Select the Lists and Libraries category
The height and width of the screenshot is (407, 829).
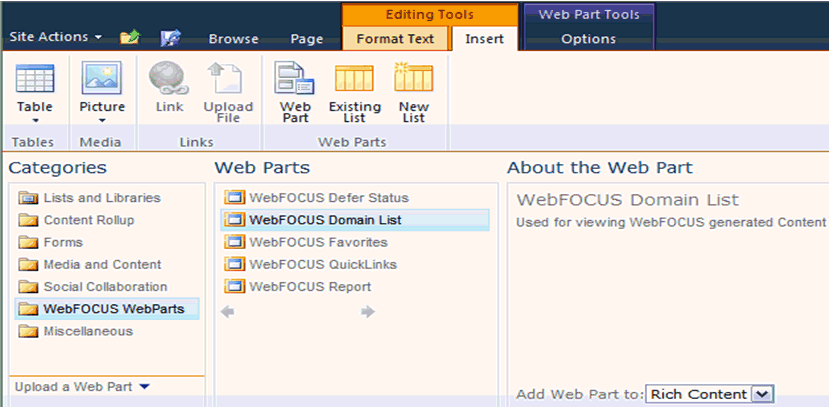point(101,198)
